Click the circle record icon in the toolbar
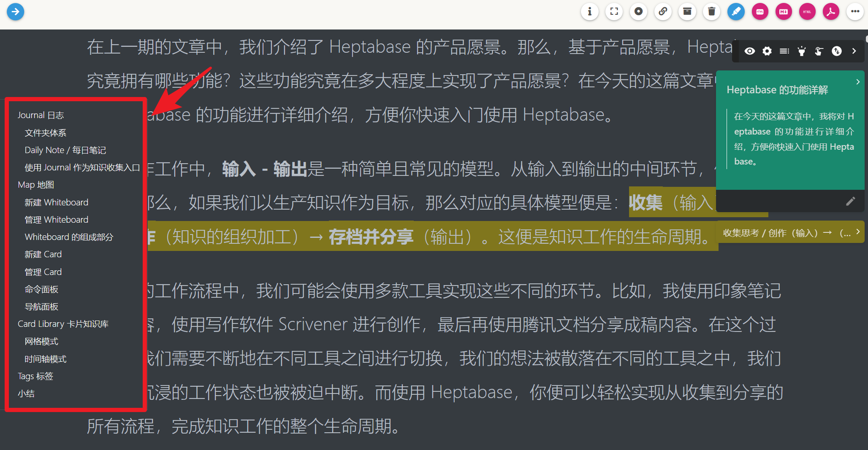This screenshot has height=450, width=868. pyautogui.click(x=639, y=11)
